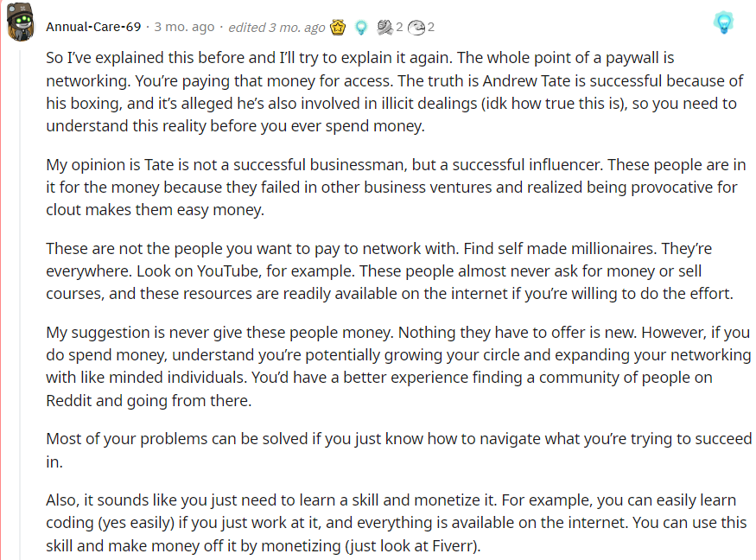Click the paragraph about finding self made millionaires

point(390,271)
